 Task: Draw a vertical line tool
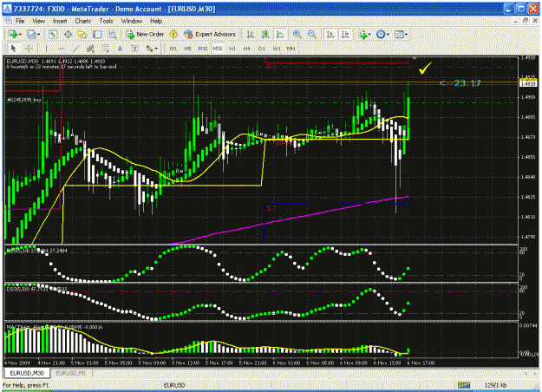coord(46,49)
